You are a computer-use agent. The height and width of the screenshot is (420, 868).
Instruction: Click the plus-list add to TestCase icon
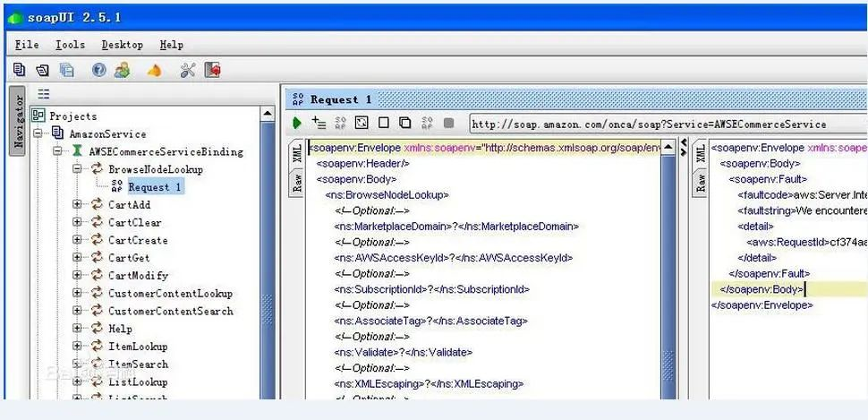[x=319, y=123]
